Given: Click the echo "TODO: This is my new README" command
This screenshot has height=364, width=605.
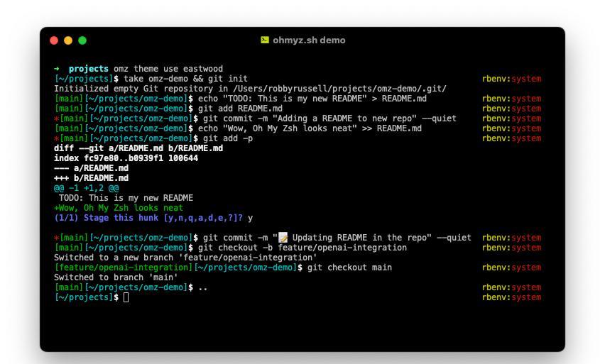Looking at the screenshot, I should coord(312,99).
